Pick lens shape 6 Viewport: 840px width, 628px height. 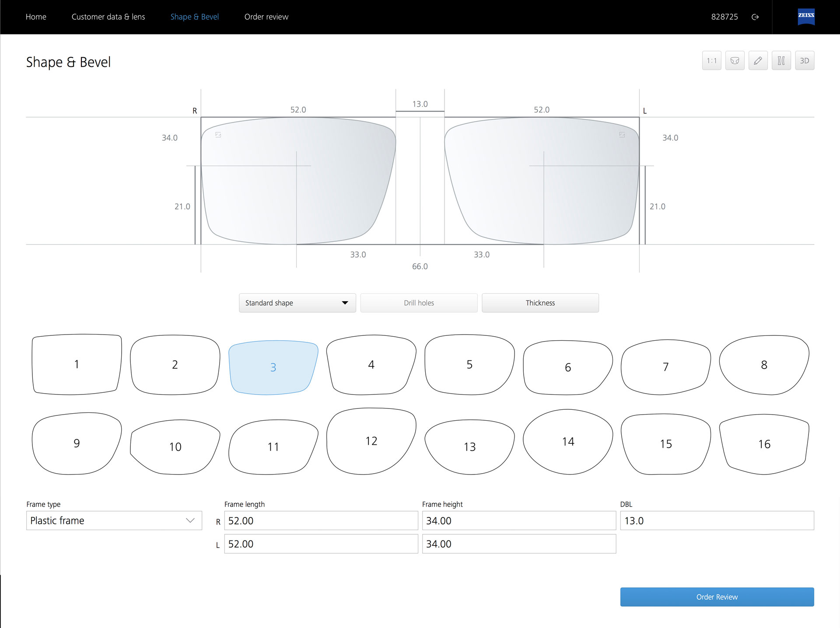[x=568, y=367]
